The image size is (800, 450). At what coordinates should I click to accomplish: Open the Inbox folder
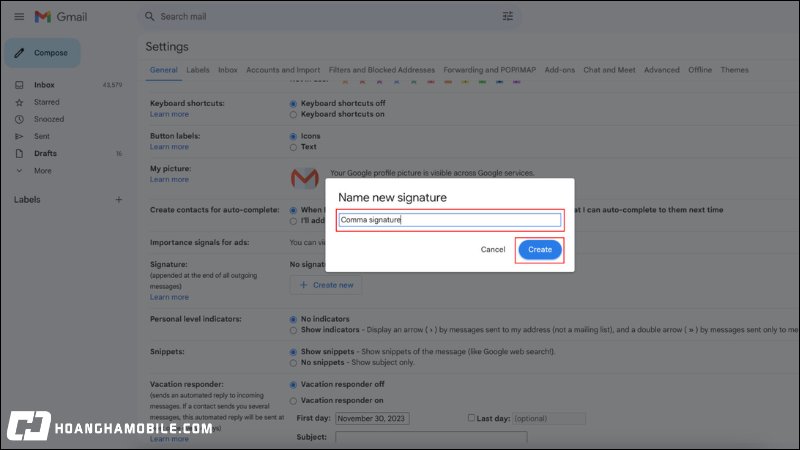click(x=44, y=85)
